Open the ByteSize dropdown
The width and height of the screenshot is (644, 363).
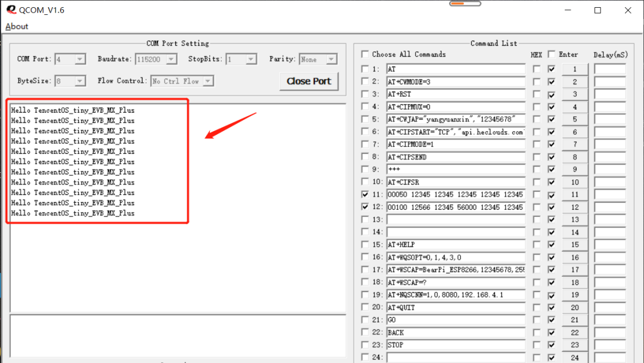click(x=80, y=81)
